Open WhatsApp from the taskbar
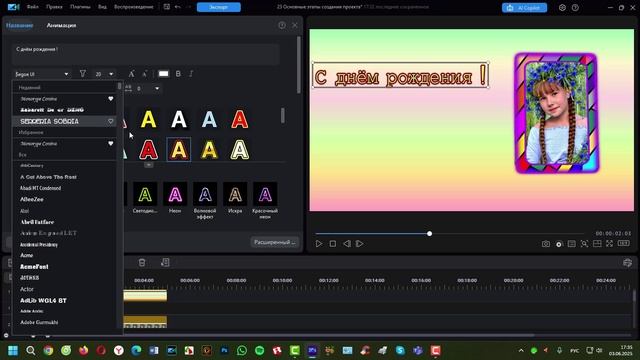Image resolution: width=640 pixels, height=360 pixels. coord(242,350)
